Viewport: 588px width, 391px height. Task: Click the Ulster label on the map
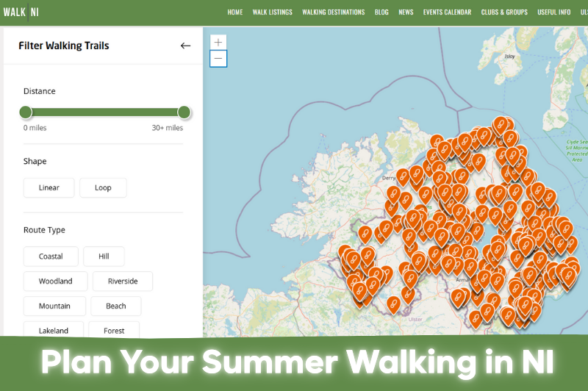click(415, 320)
